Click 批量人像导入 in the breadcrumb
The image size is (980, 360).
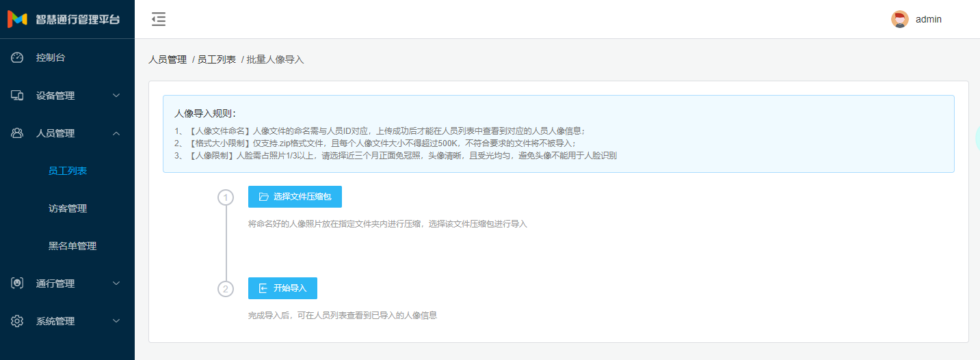pos(276,59)
